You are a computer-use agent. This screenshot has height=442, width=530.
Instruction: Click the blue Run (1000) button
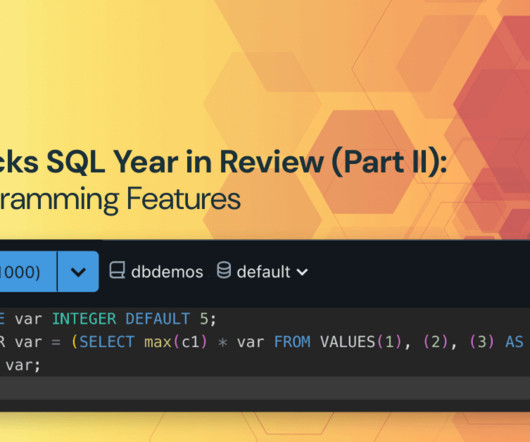point(28,271)
